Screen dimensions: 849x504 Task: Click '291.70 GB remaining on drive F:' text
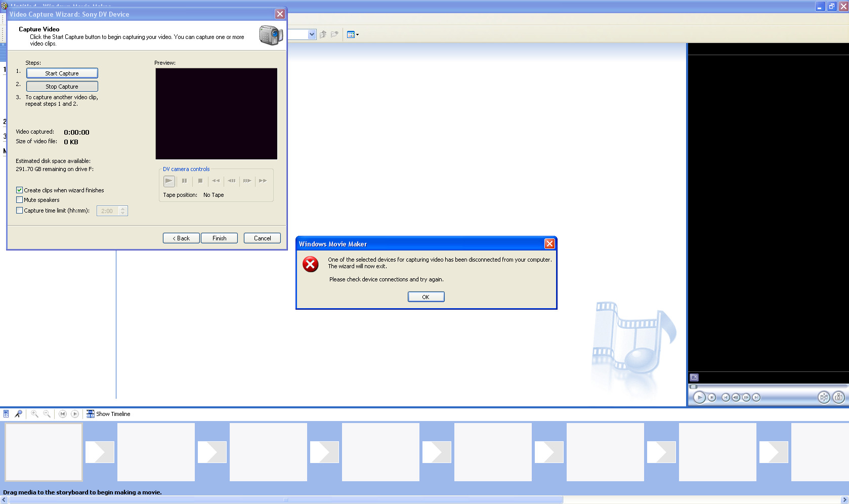(55, 169)
